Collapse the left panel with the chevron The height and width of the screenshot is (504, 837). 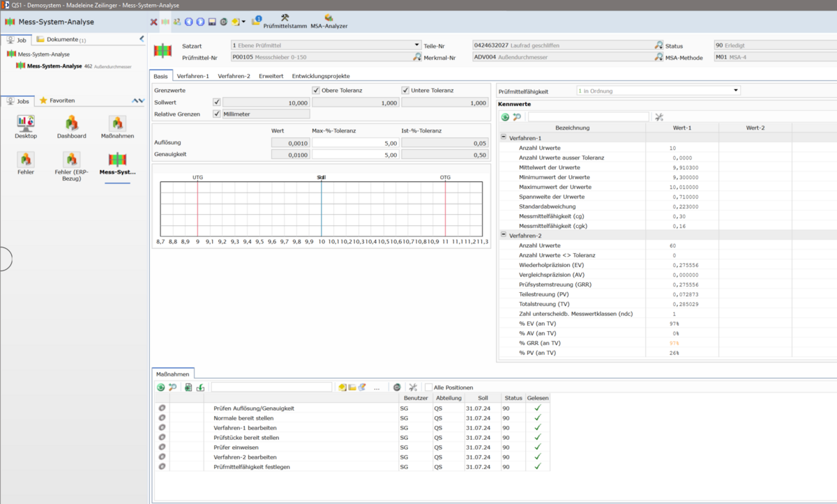(x=142, y=39)
